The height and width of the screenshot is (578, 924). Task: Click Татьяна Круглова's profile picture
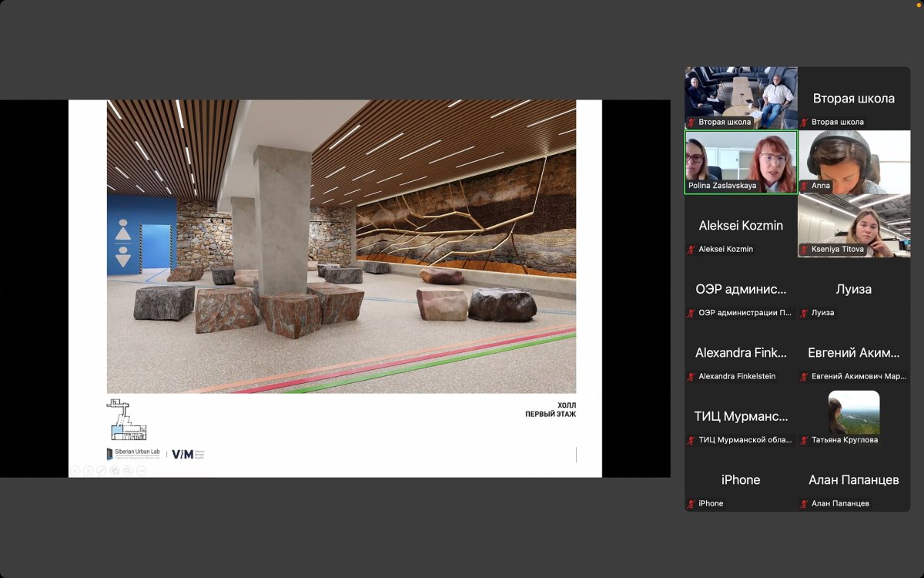click(x=853, y=412)
